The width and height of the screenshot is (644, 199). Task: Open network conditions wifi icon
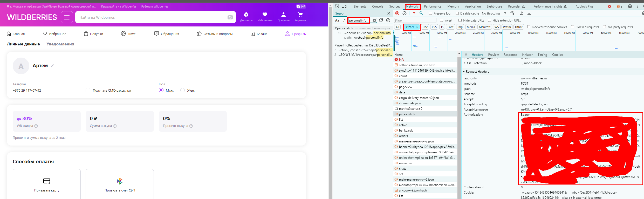pyautogui.click(x=512, y=13)
